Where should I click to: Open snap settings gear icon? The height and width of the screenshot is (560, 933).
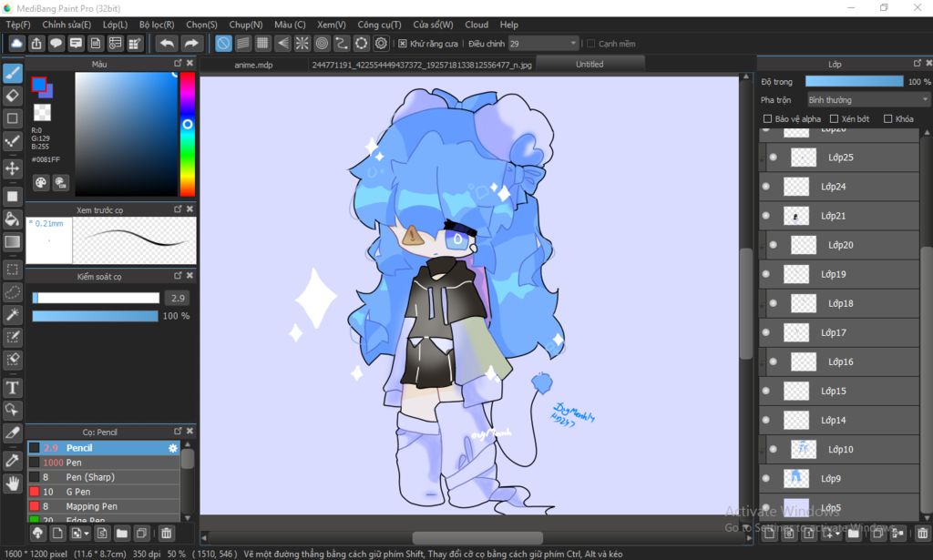tap(382, 44)
